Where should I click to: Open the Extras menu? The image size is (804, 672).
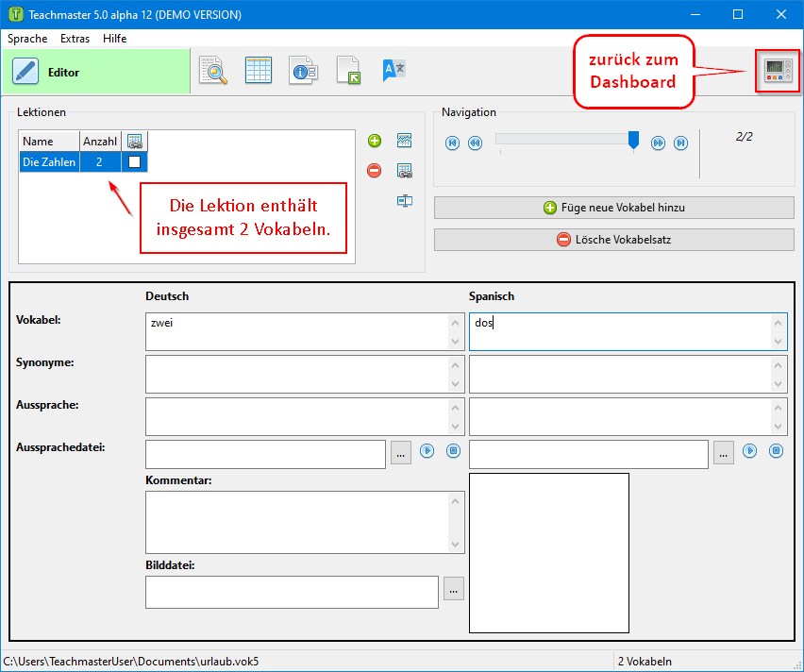(x=75, y=39)
